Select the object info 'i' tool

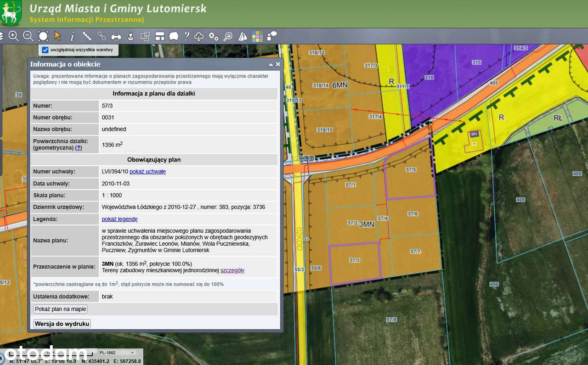tap(72, 36)
